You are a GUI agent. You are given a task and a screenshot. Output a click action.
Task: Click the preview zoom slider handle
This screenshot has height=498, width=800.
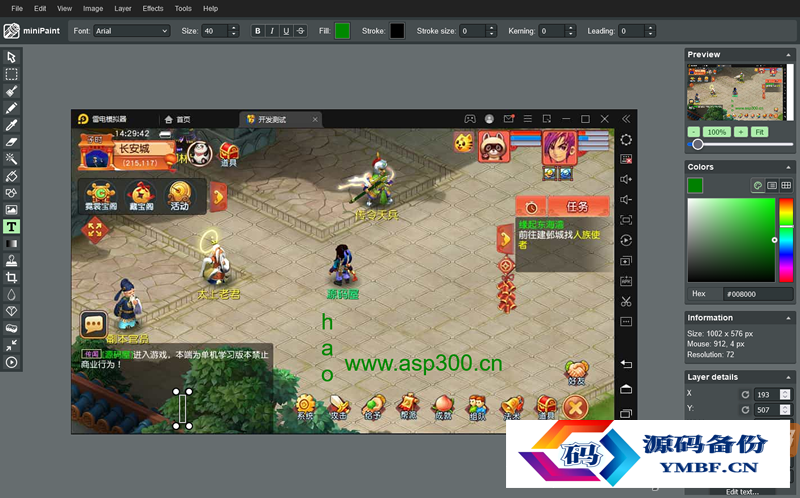click(x=697, y=144)
